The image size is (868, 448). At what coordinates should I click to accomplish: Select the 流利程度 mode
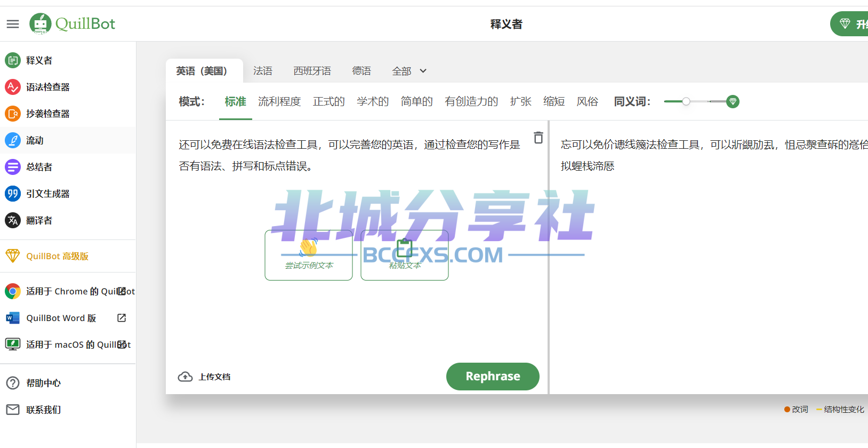click(x=279, y=101)
